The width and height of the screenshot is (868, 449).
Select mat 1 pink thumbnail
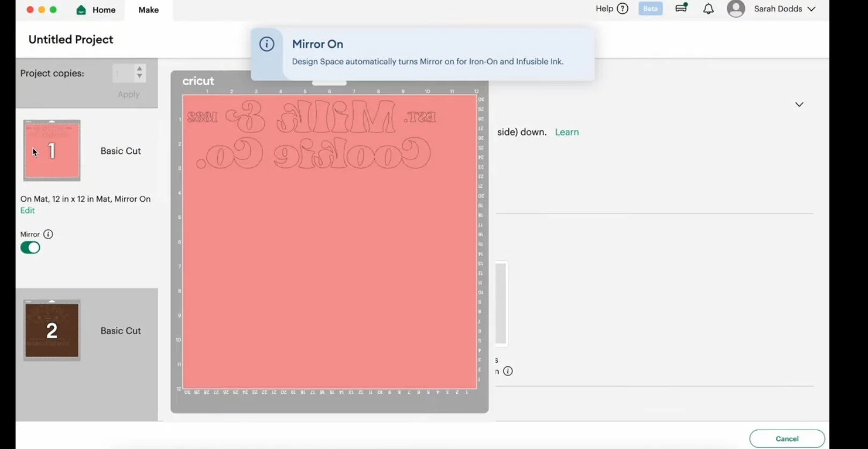pos(52,151)
